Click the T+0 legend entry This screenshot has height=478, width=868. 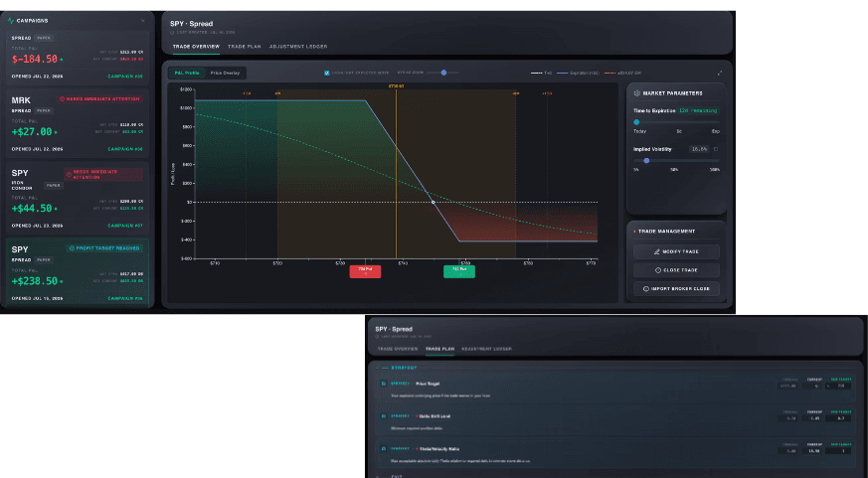pos(541,73)
